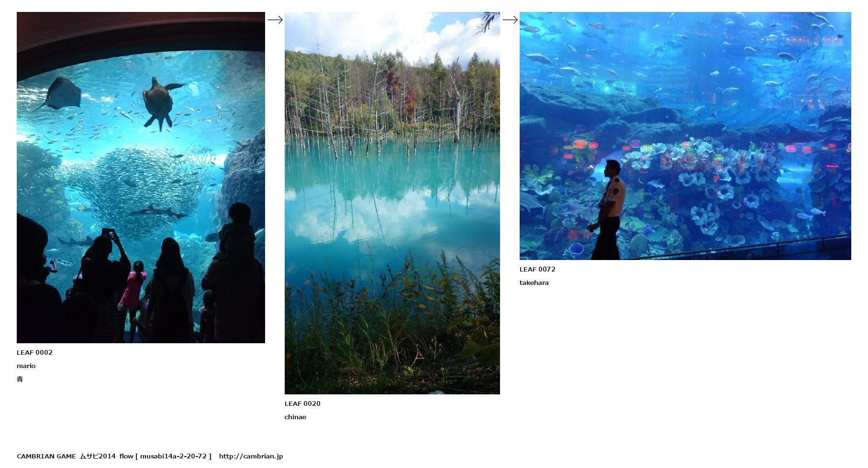Click the ムサビ2014 footer text

click(x=98, y=456)
